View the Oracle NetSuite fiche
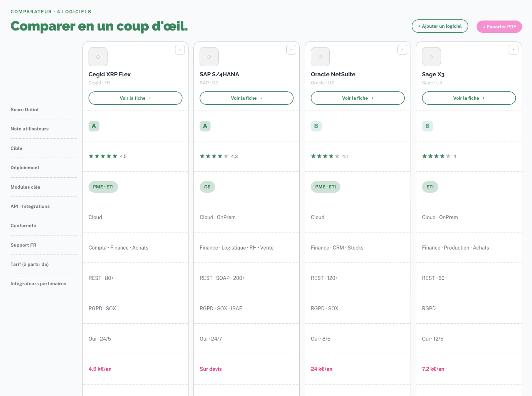 [358, 98]
